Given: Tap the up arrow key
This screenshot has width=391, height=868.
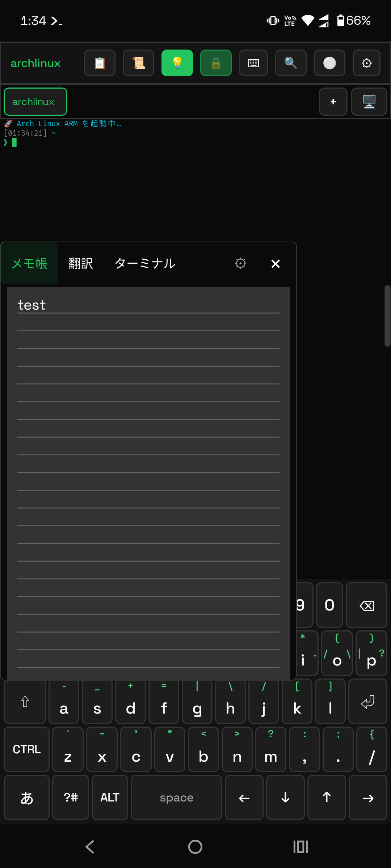Looking at the screenshot, I should [x=327, y=797].
